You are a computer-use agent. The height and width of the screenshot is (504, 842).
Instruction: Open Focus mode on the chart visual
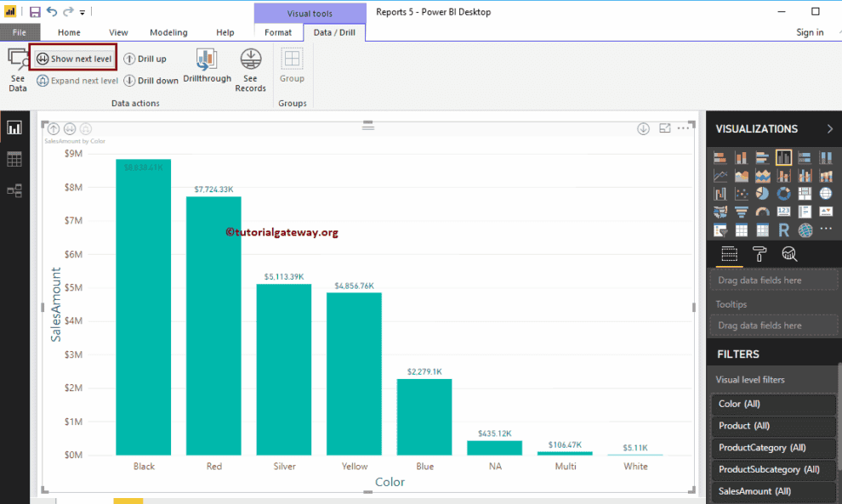pos(665,128)
